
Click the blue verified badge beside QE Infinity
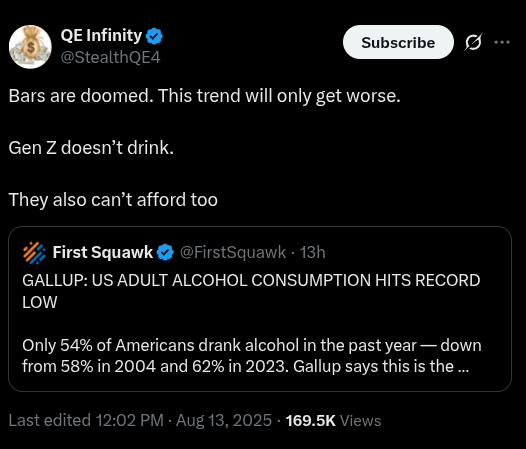pyautogui.click(x=154, y=36)
